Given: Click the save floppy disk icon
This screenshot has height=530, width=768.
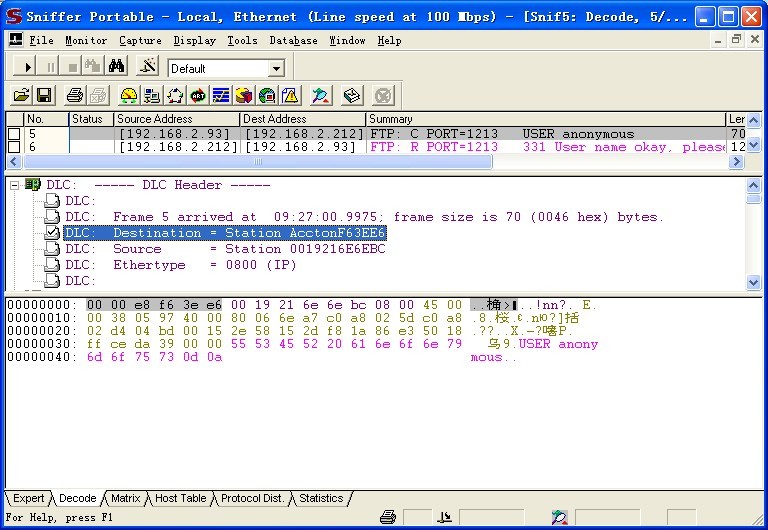Looking at the screenshot, I should point(44,95).
